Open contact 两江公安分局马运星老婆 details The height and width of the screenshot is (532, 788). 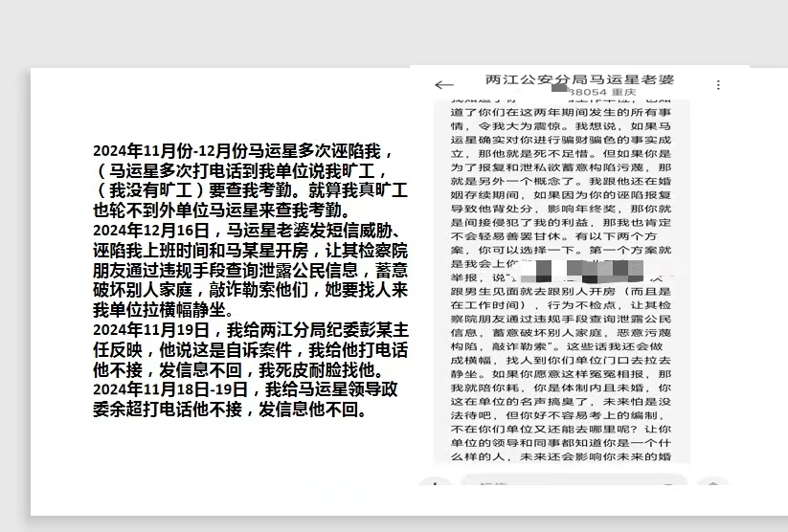coord(579,79)
